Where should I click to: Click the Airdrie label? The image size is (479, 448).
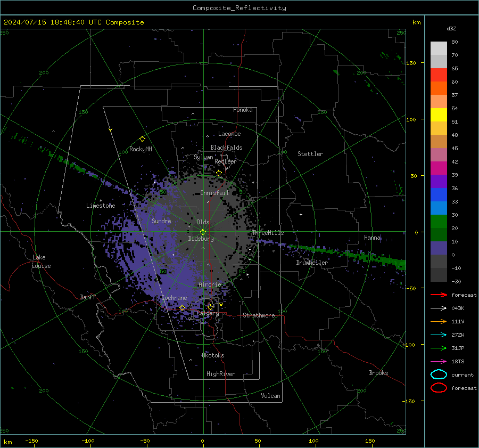[210, 284]
